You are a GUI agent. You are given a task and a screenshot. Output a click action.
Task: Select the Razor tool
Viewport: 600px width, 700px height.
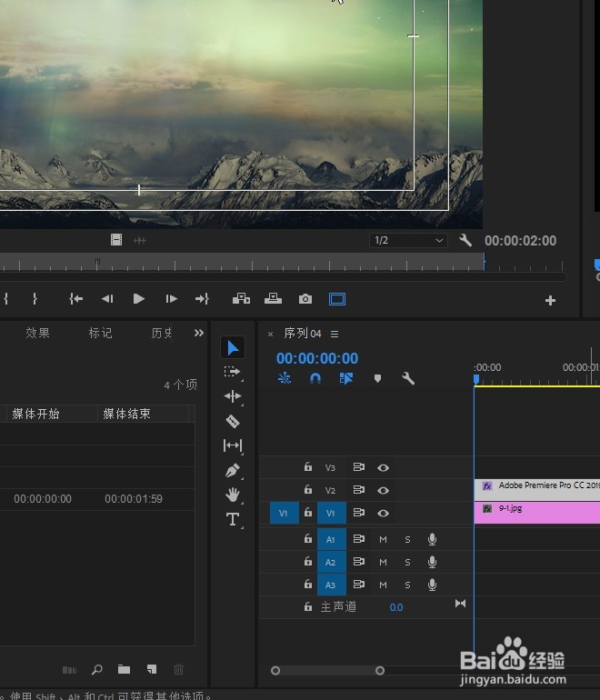coord(233,421)
